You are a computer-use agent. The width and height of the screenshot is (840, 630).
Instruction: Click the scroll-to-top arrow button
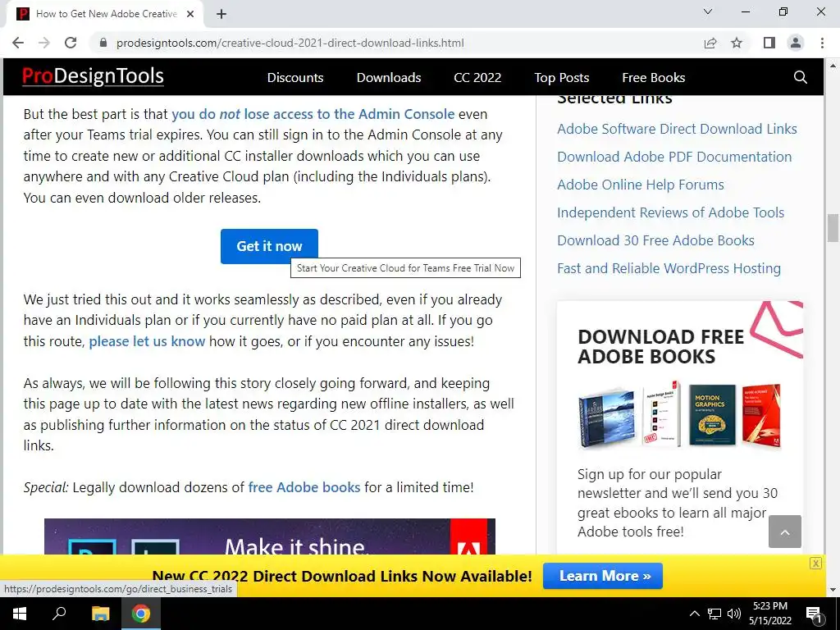(785, 532)
